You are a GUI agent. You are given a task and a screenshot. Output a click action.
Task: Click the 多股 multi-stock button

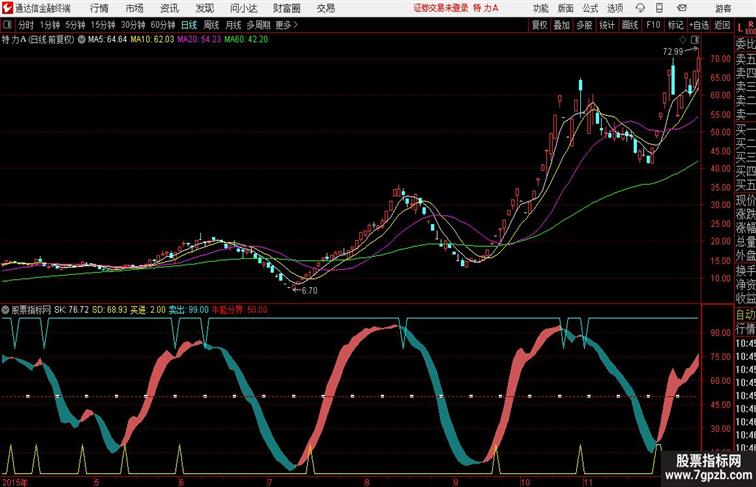point(584,25)
